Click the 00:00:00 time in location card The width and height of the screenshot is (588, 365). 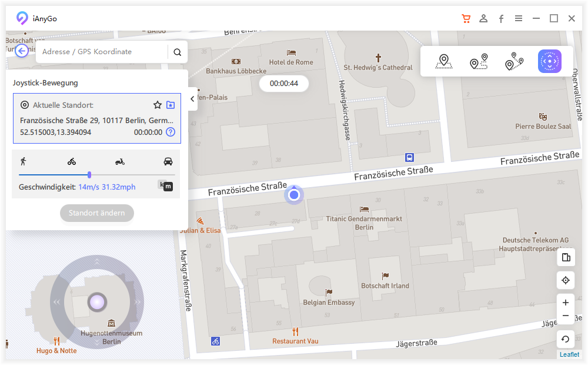pos(148,132)
